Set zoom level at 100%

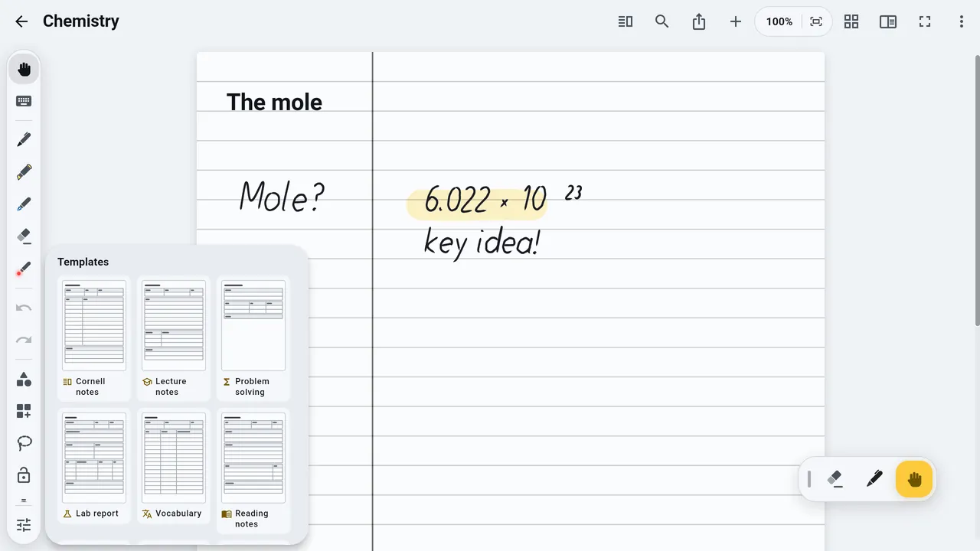779,21
